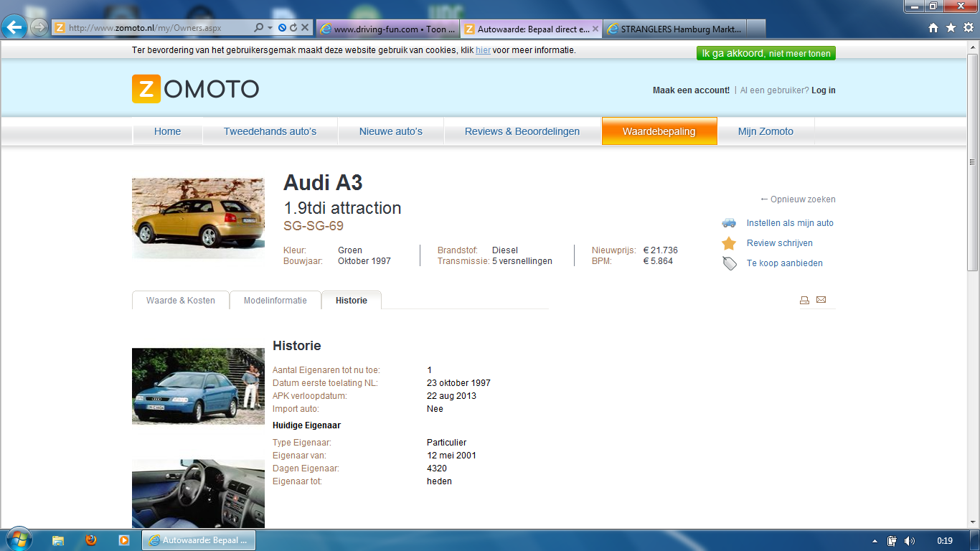
Task: Switch to the Waarde & Kosten tab
Action: tap(181, 301)
